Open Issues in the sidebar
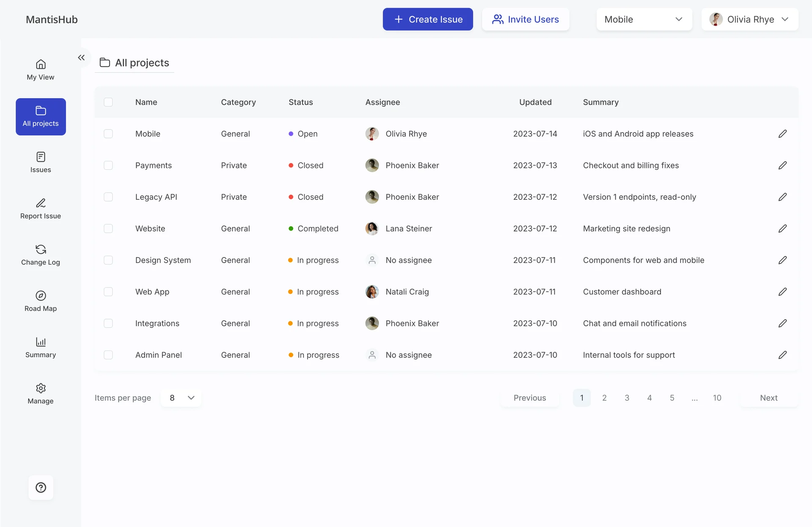The height and width of the screenshot is (527, 812). tap(41, 163)
